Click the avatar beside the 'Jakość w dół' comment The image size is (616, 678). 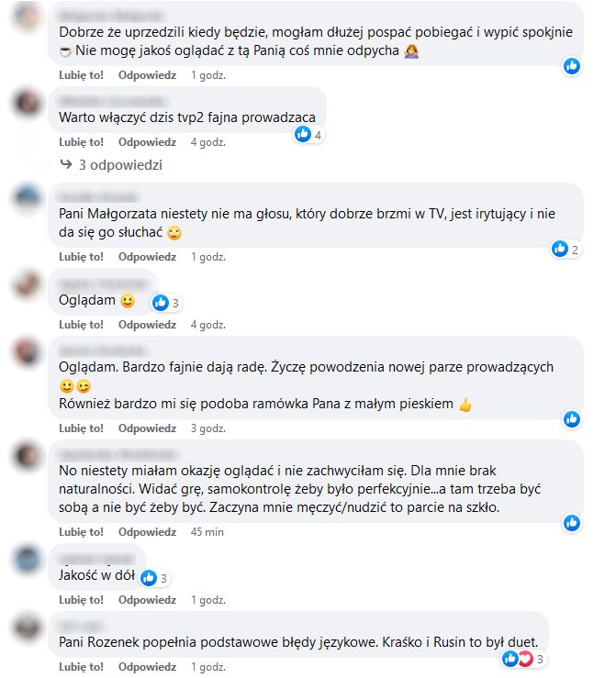(27, 559)
